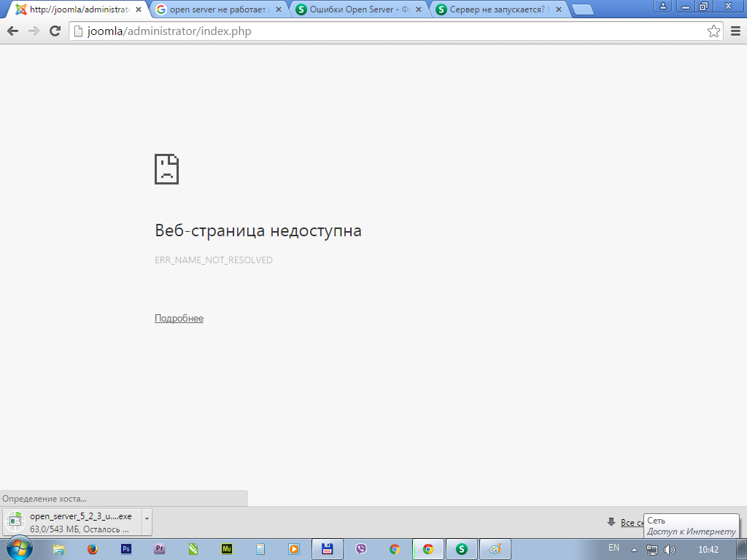
Task: Open the downloading open_server exe item
Action: 73,522
